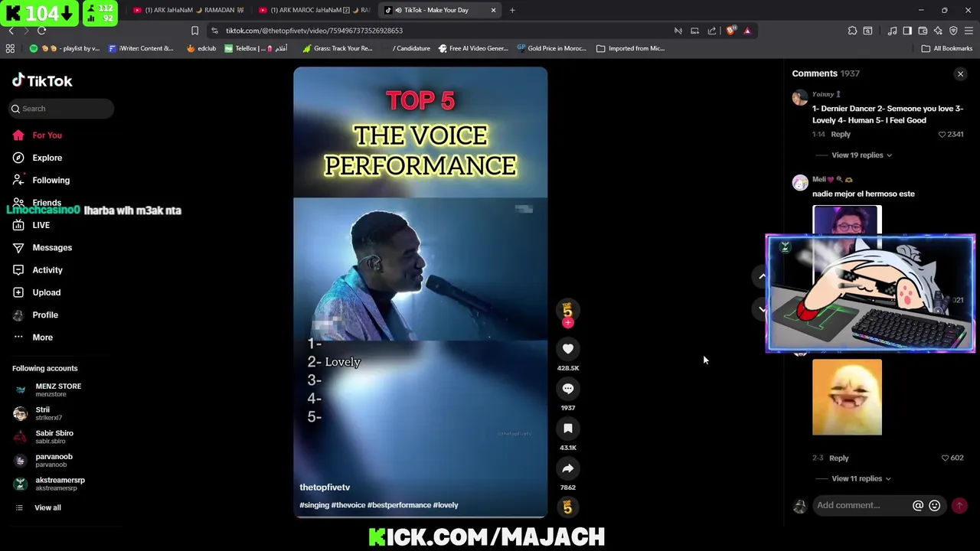The width and height of the screenshot is (980, 551).
Task: Follow creator via plus badge on avatar
Action: (568, 323)
